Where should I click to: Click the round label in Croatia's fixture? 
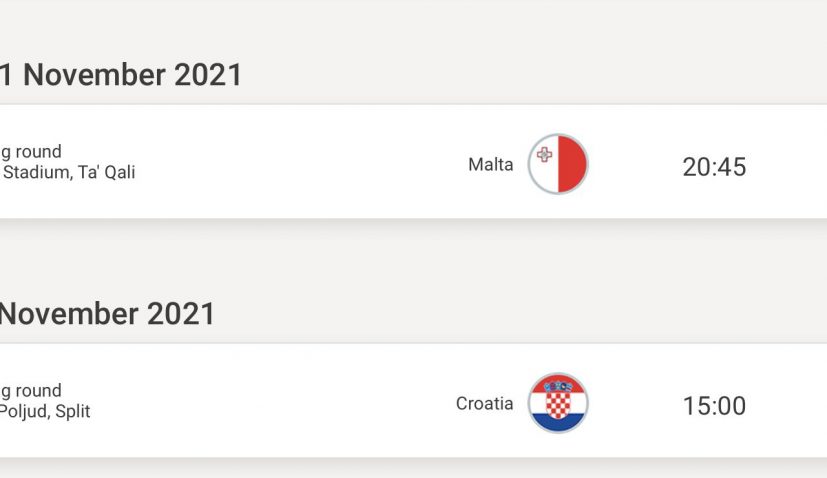point(31,391)
